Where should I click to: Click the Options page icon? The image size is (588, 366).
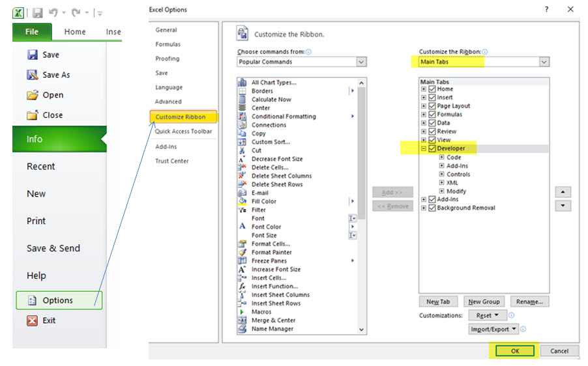(33, 300)
